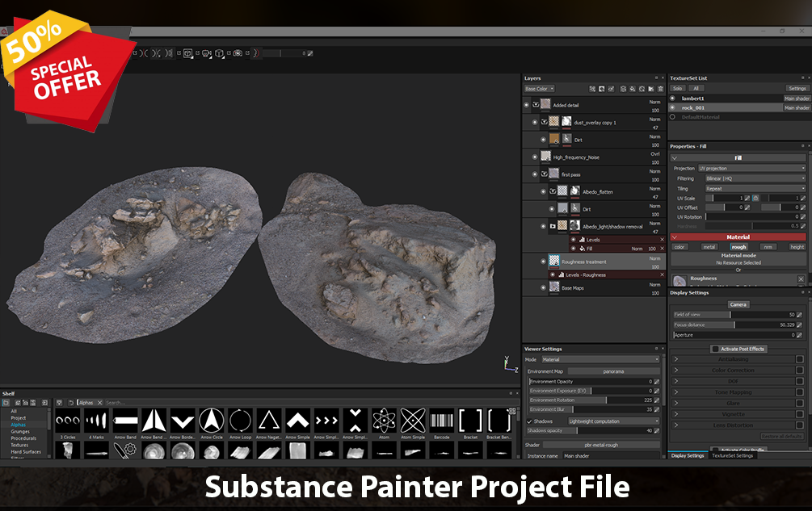812x511 pixels.
Task: Click the first icon in Layers toolbar
Action: click(x=592, y=89)
